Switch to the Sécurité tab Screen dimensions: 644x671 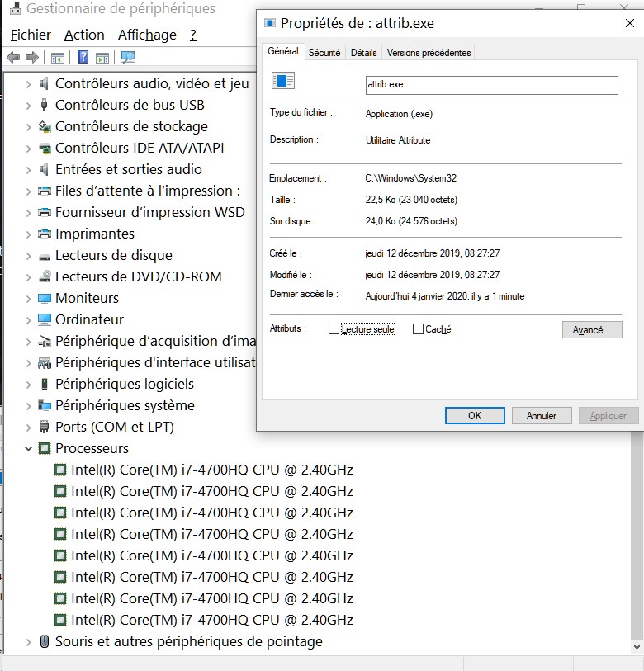[x=324, y=53]
